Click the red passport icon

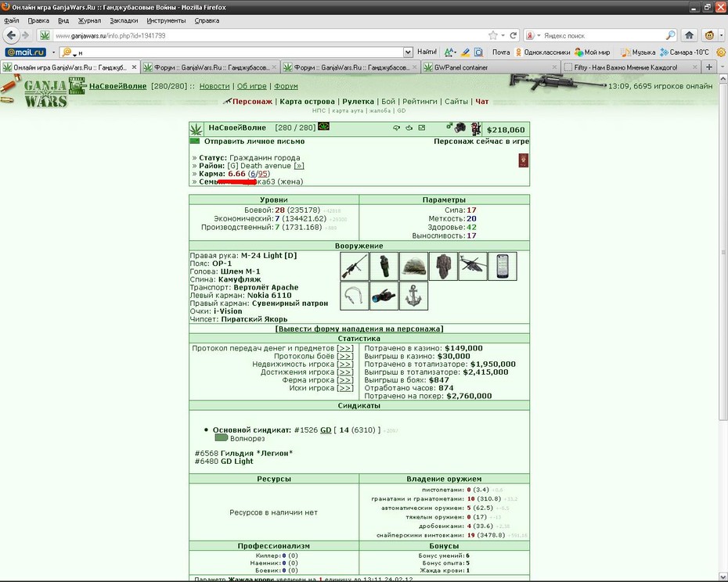523,160
